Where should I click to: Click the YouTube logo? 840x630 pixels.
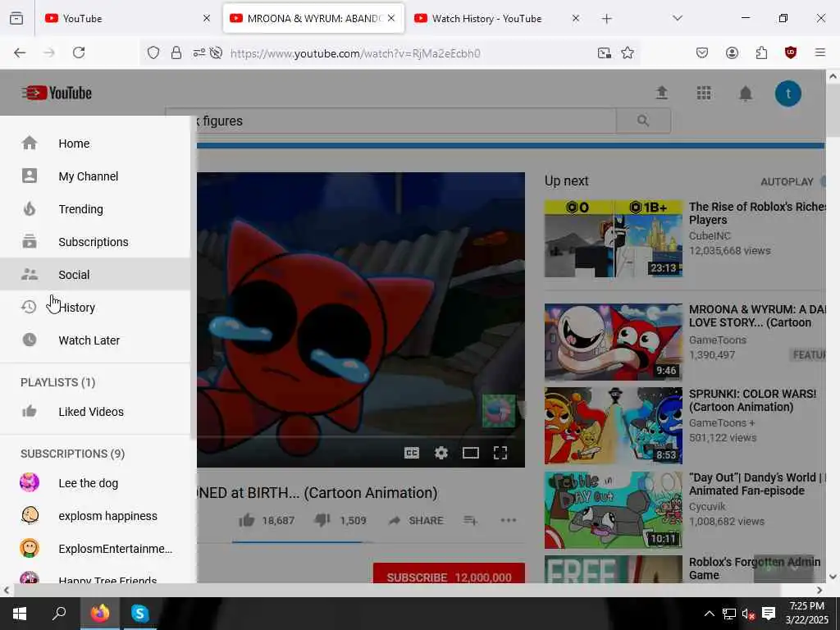point(57,93)
